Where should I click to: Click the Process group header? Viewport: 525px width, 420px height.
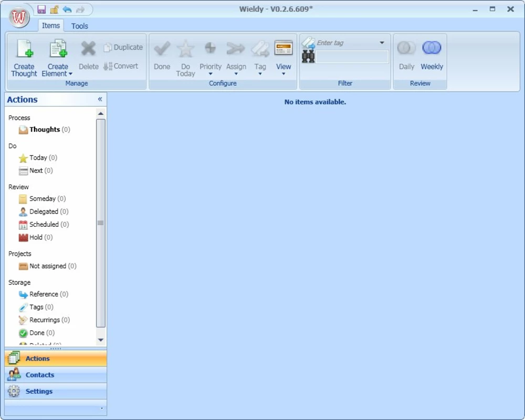coord(19,118)
